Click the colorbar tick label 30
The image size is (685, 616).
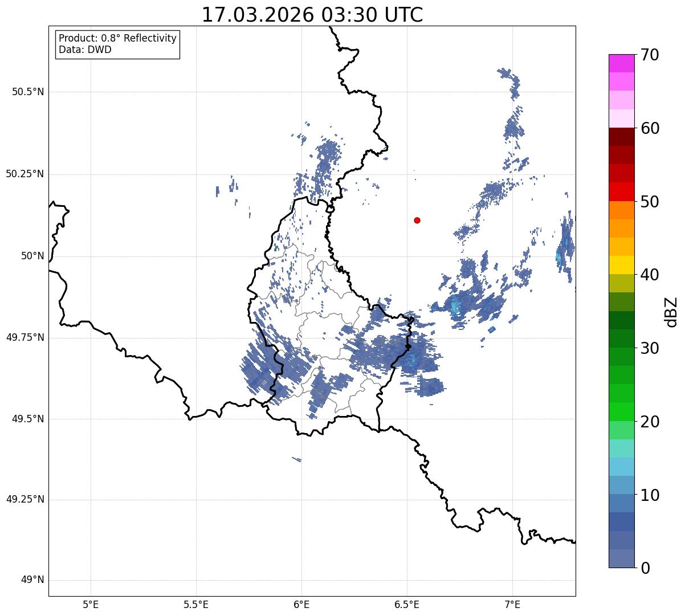pyautogui.click(x=650, y=348)
